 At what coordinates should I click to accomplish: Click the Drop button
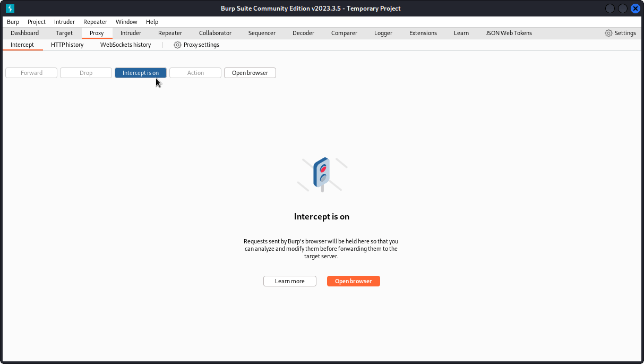pyautogui.click(x=85, y=72)
